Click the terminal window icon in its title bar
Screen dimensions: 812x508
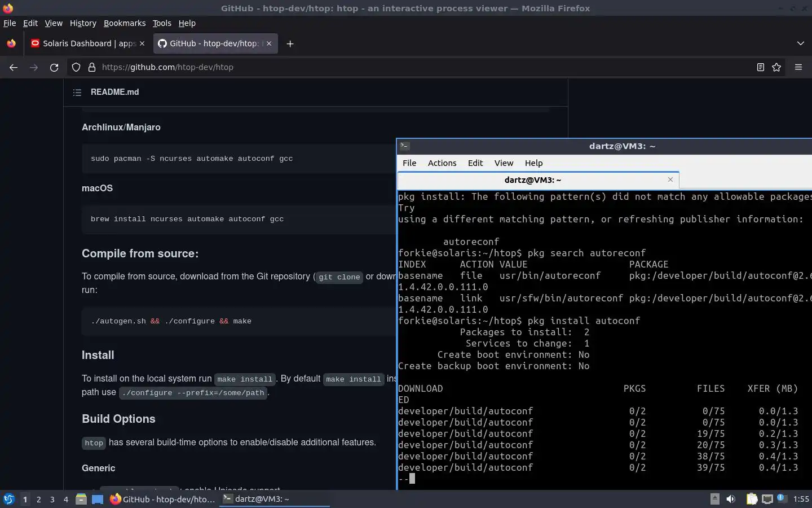pos(404,146)
